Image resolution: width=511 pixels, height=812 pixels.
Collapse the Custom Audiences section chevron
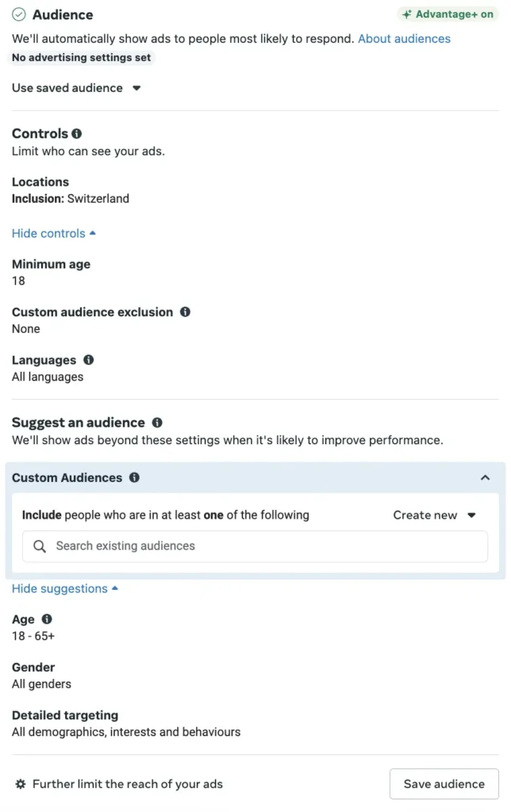click(485, 477)
